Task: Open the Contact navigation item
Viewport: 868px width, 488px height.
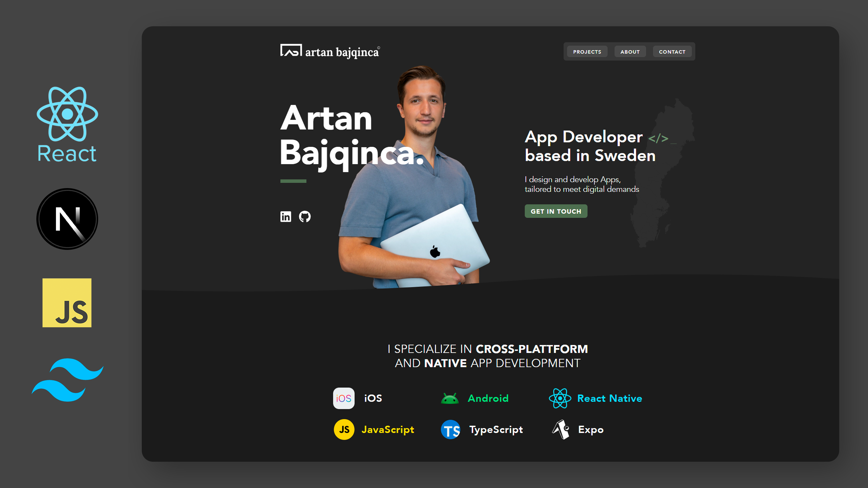Action: point(672,51)
